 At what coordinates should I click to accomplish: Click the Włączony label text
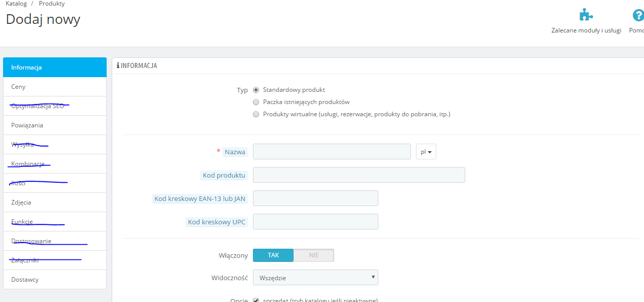point(233,256)
